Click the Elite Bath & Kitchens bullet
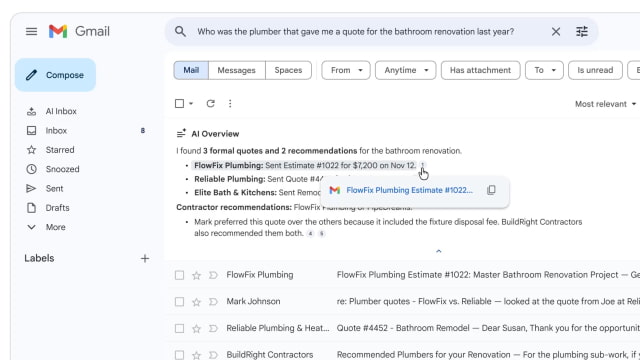This screenshot has height=360, width=640. click(x=257, y=192)
